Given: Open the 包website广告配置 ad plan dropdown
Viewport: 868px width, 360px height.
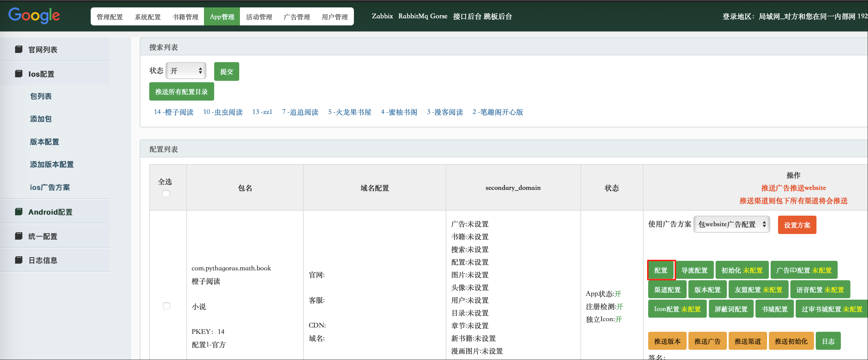Looking at the screenshot, I should coord(731,224).
